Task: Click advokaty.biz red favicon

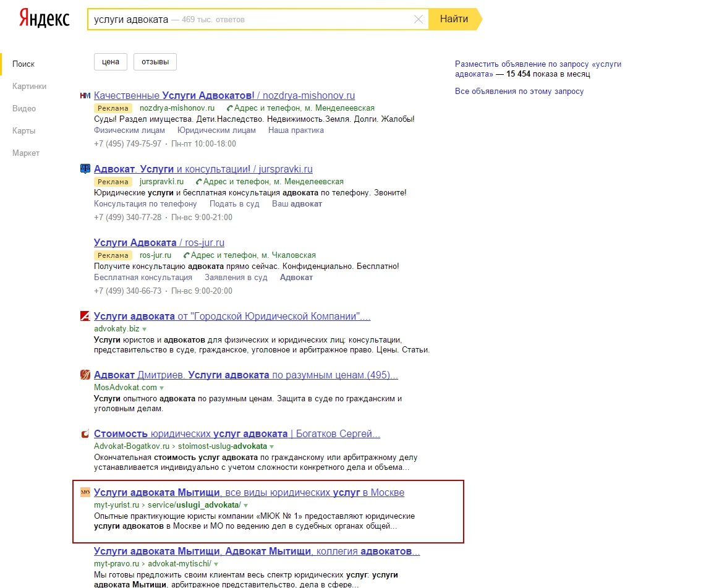Action: coord(85,316)
